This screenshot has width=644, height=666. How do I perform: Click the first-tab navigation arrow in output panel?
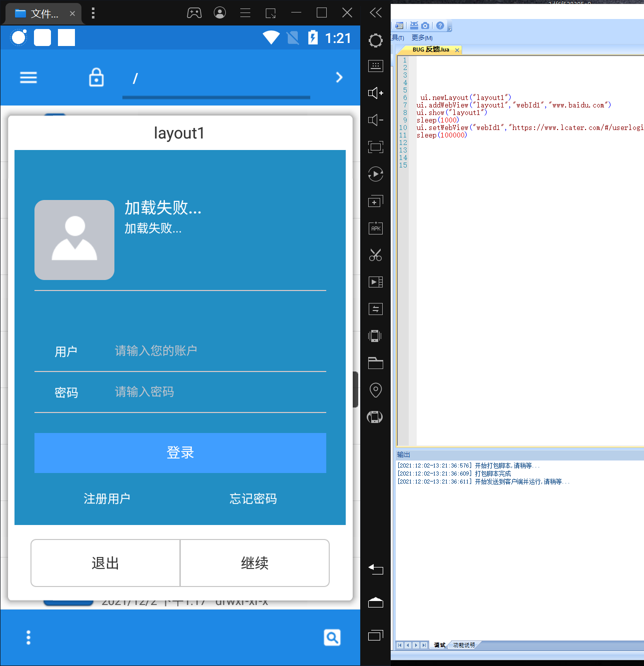400,645
